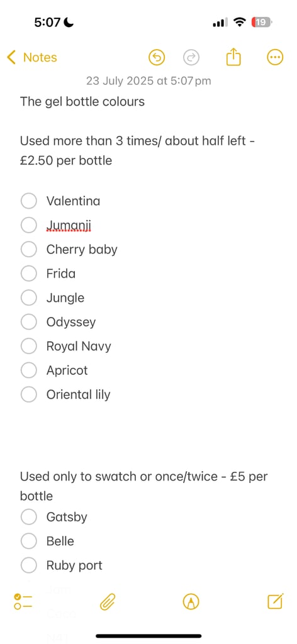297x644 pixels.
Task: Tap the redo arrow icon
Action: pyautogui.click(x=191, y=57)
